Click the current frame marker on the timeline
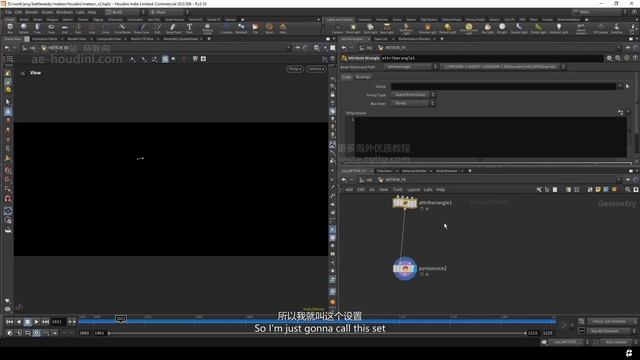The image size is (640, 360). [x=121, y=318]
